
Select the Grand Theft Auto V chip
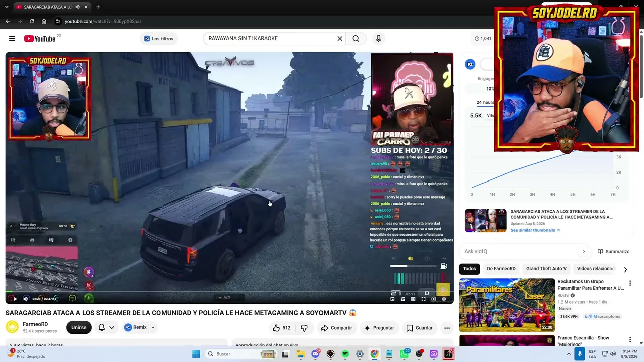pyautogui.click(x=546, y=269)
